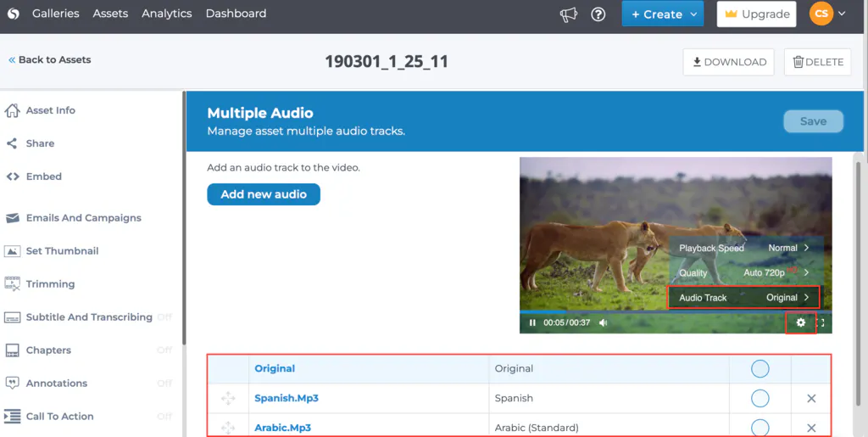Open the Share section

(x=40, y=143)
